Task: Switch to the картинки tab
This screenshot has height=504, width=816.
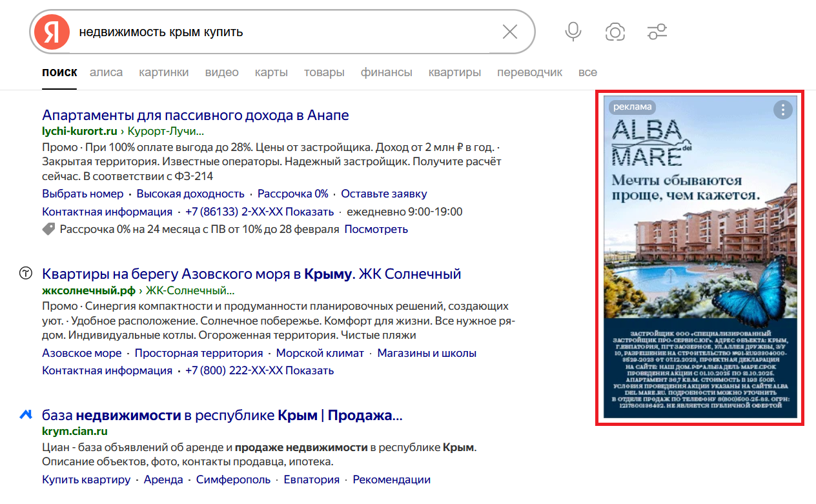Action: pos(163,72)
